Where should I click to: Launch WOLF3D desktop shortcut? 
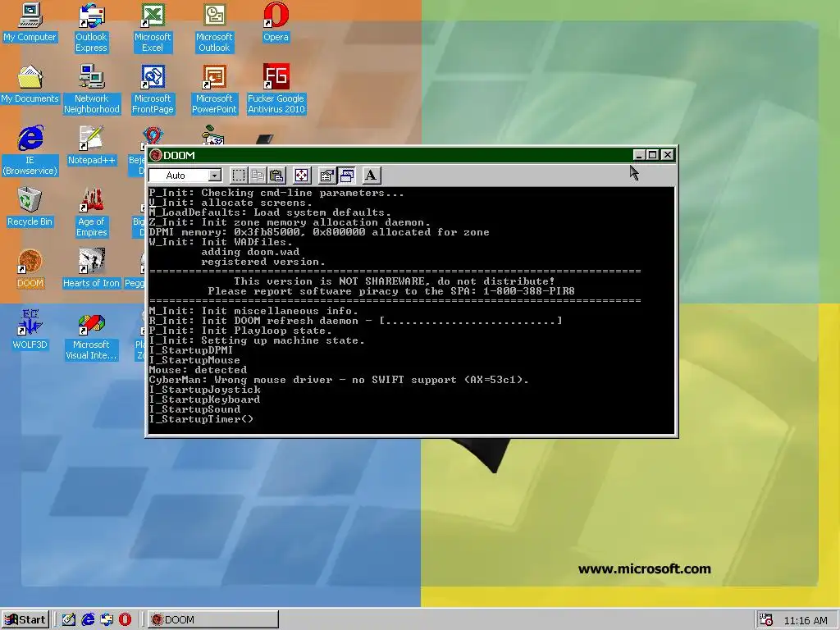click(30, 330)
